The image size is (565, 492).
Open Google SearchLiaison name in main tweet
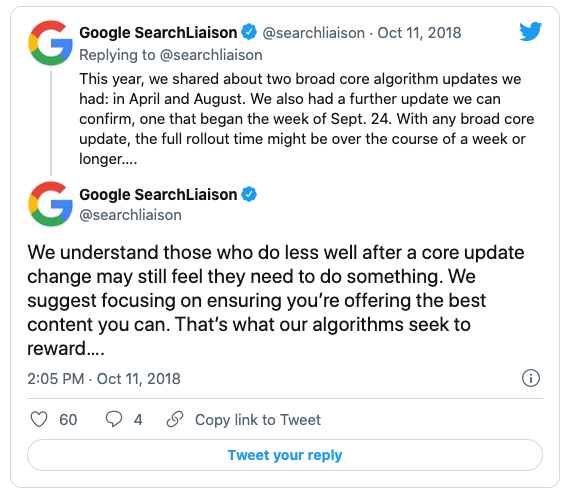(158, 195)
